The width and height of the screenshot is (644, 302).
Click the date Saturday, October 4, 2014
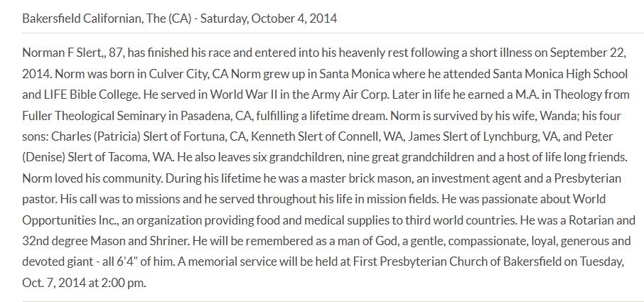tap(269, 18)
